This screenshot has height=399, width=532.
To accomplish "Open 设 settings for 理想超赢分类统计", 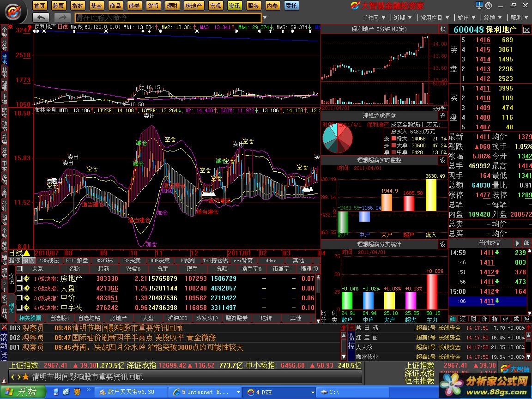I will [443, 244].
